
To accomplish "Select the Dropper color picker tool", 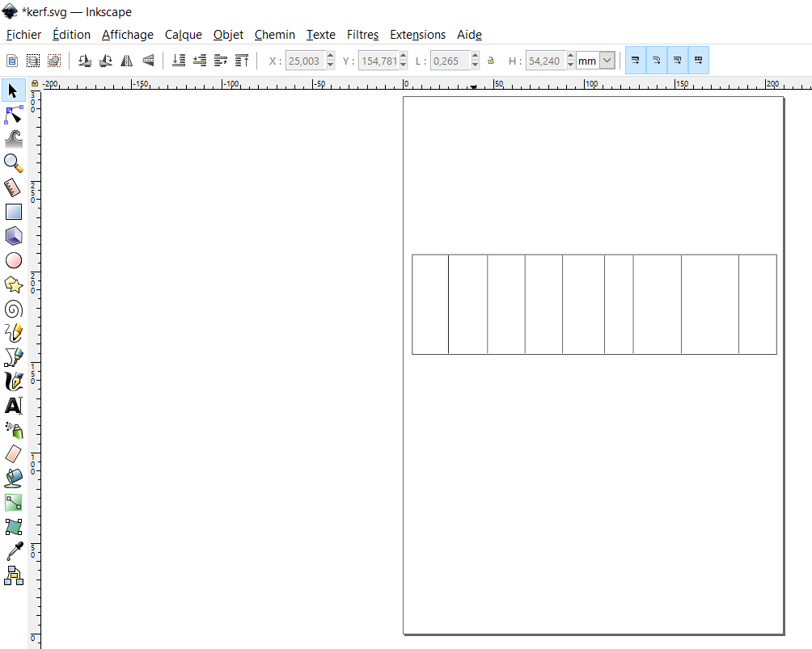I will (x=14, y=551).
